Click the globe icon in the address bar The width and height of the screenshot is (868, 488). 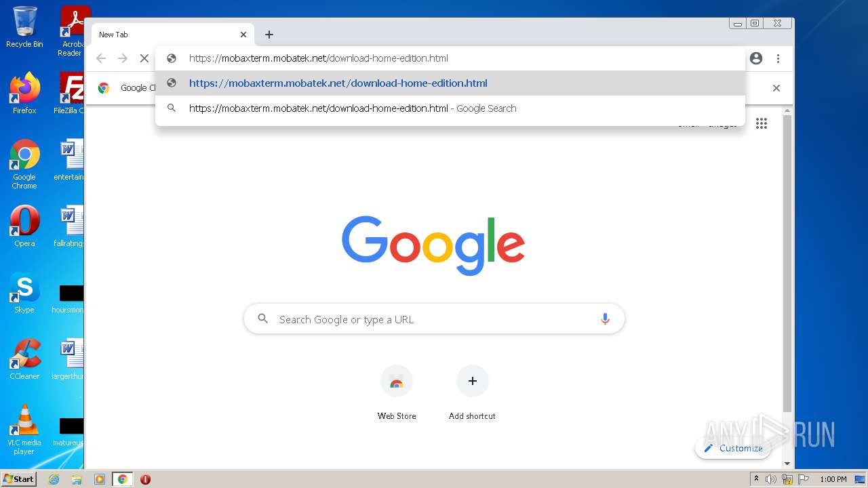[172, 58]
